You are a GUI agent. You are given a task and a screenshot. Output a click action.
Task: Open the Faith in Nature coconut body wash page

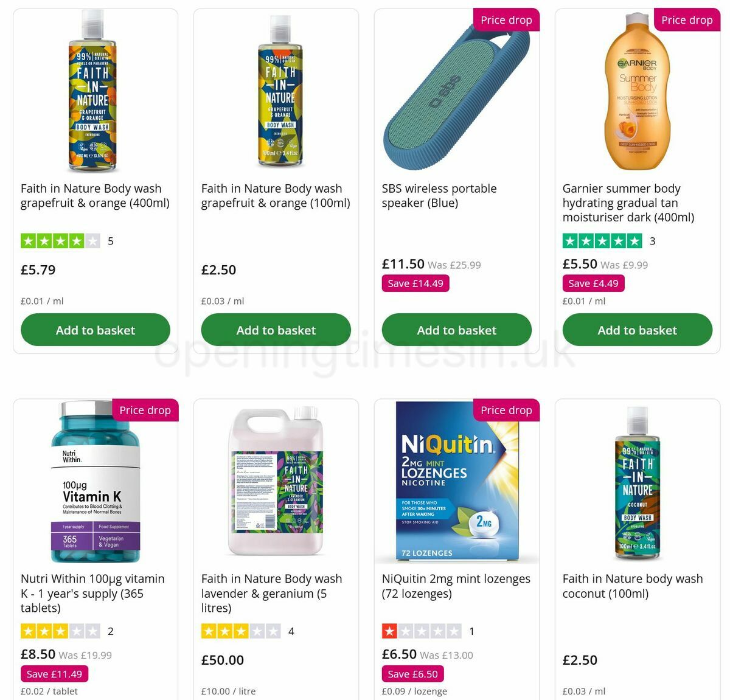[x=633, y=586]
